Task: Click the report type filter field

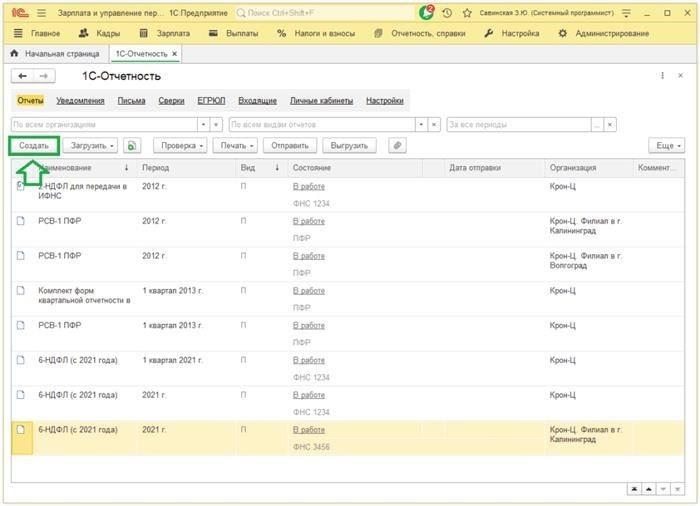Action: [x=322, y=125]
